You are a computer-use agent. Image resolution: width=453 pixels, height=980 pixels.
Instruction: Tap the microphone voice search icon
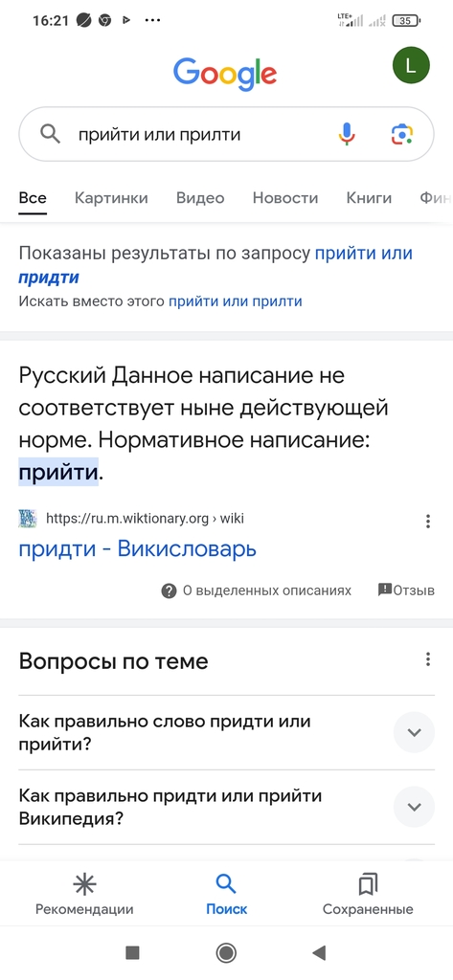tap(347, 134)
